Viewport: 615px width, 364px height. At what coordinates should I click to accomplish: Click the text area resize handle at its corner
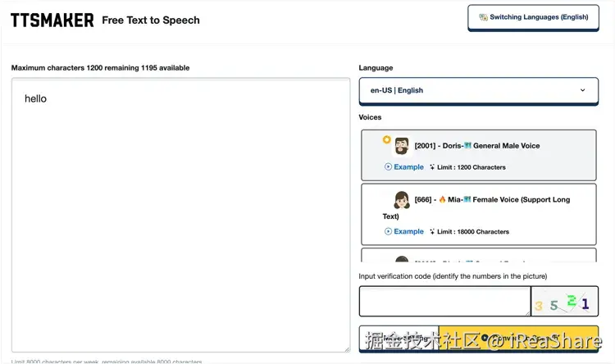pyautogui.click(x=347, y=349)
